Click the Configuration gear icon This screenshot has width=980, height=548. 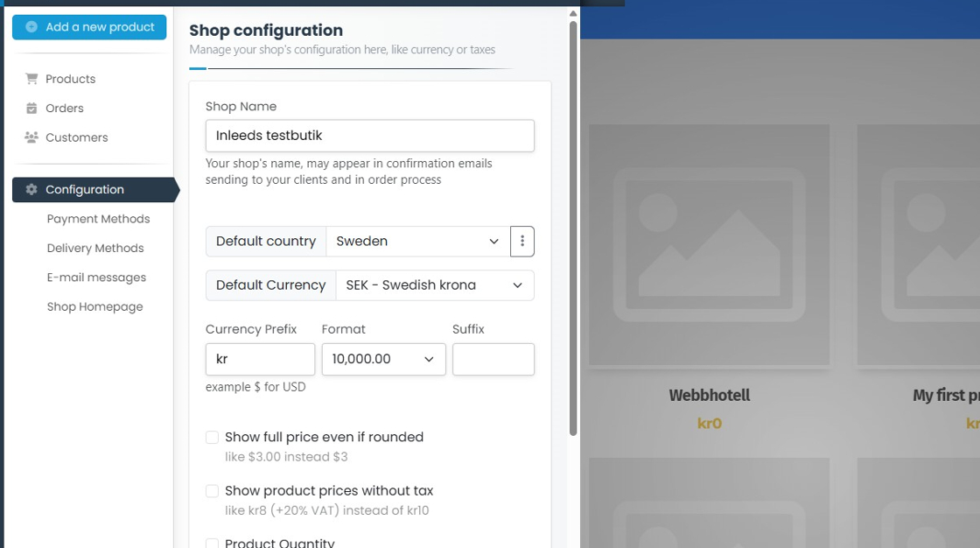31,190
